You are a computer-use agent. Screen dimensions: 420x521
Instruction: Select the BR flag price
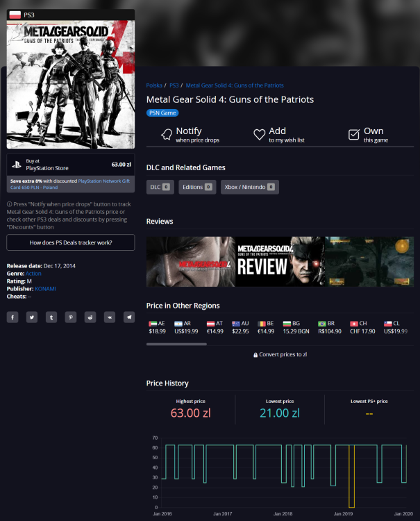coord(329,327)
